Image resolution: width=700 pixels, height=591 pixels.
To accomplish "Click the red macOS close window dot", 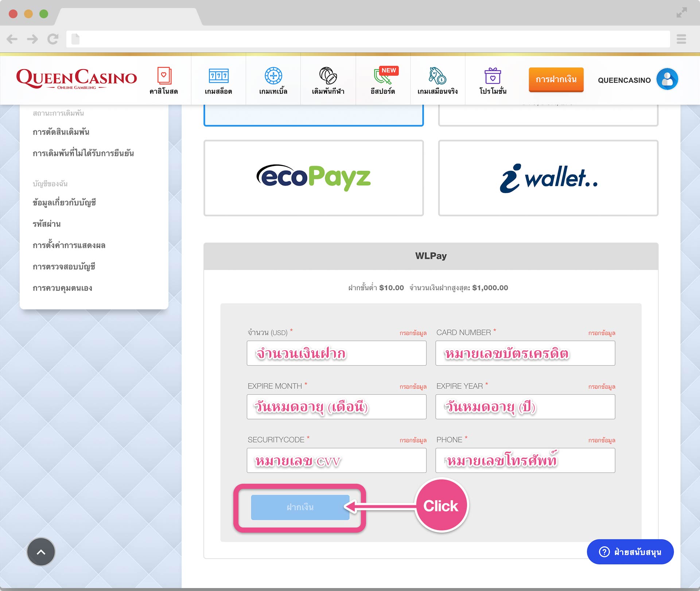I will pos(13,14).
